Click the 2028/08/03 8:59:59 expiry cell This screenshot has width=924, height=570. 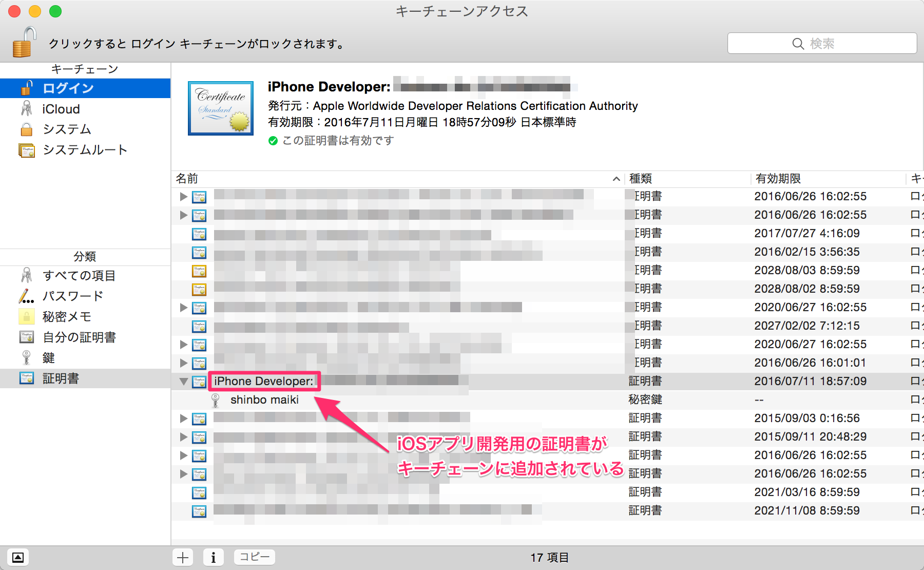(807, 270)
